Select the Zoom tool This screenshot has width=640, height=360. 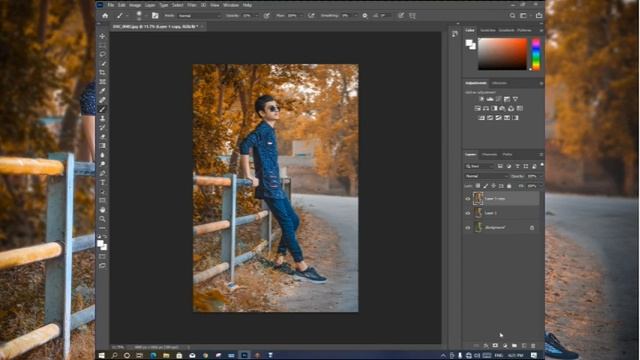click(x=102, y=219)
